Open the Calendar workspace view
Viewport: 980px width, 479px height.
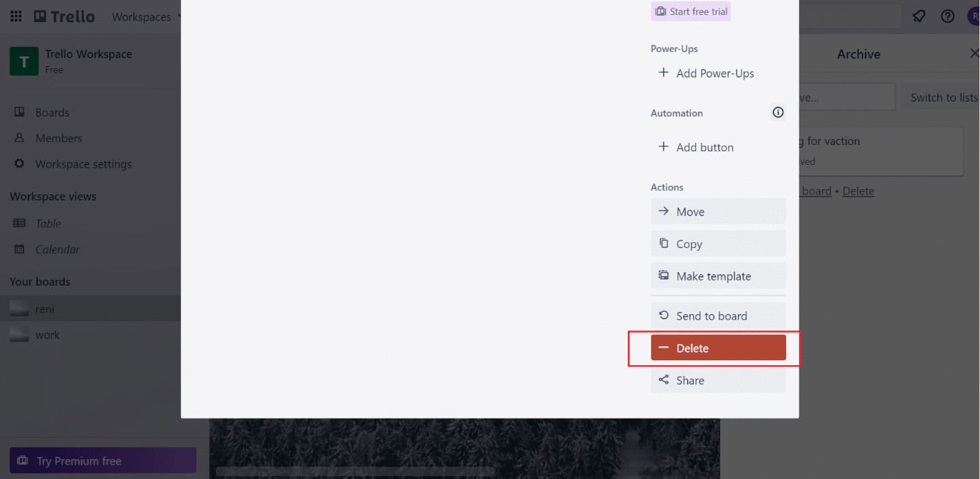click(x=56, y=249)
